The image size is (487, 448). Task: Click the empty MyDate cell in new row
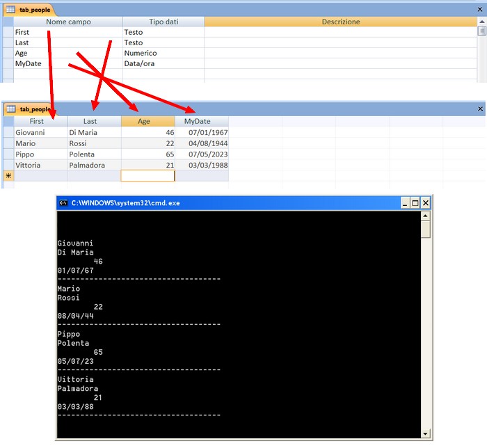(x=202, y=176)
